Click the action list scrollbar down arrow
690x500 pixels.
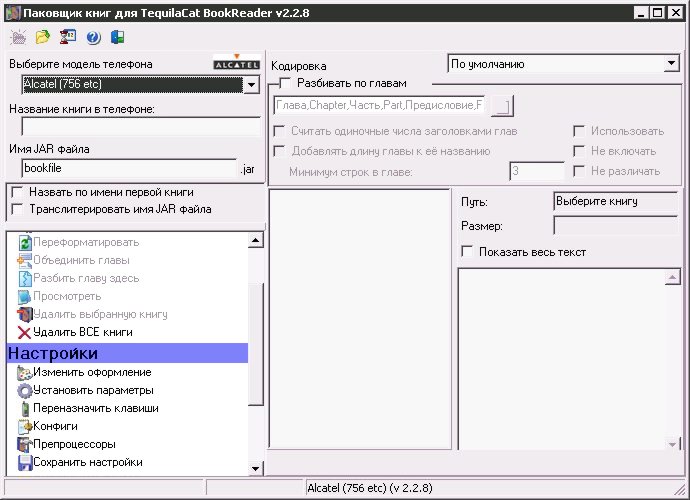[256, 468]
